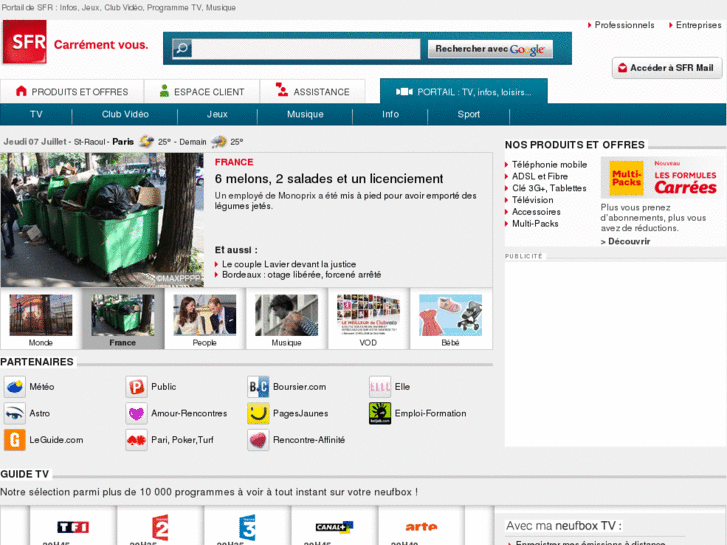Click the SFR logo
Viewport: 727px width, 545px height.
[25, 42]
